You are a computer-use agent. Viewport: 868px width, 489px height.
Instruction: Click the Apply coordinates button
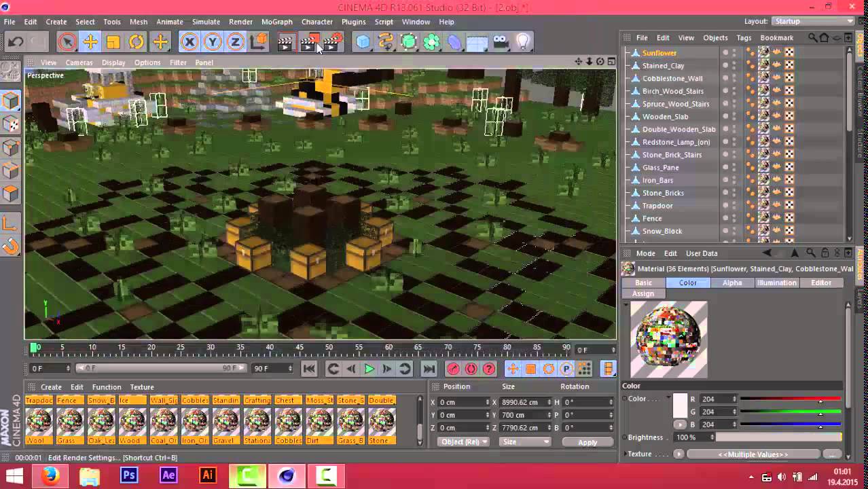[587, 442]
